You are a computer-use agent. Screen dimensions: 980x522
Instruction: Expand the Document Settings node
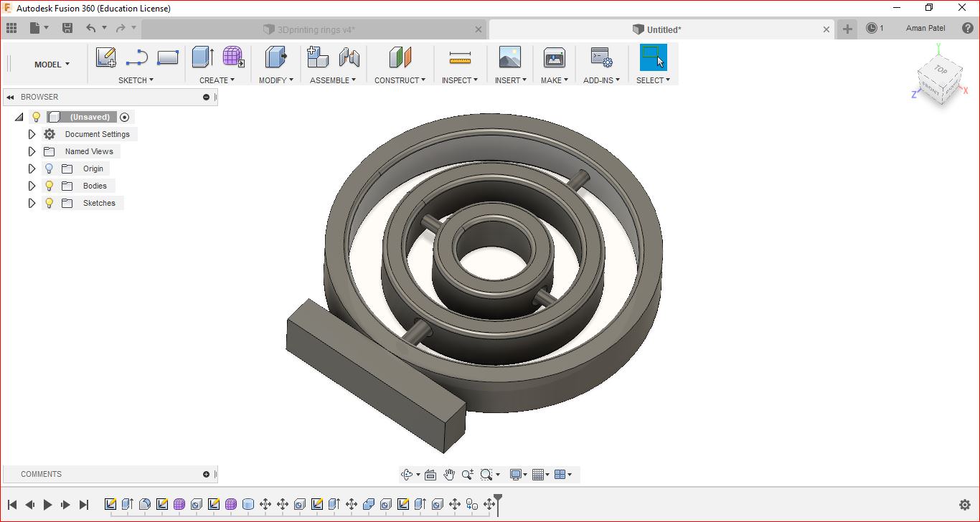32,134
